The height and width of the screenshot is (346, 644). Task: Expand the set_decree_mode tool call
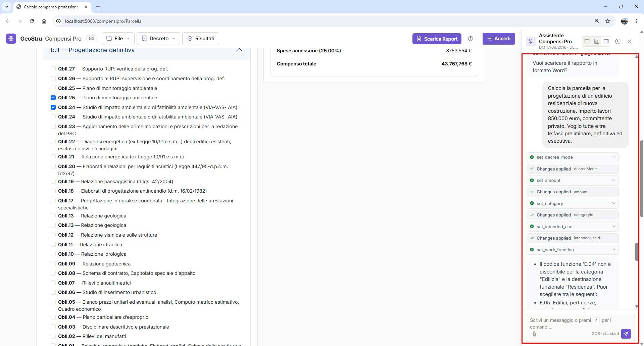[573, 157]
